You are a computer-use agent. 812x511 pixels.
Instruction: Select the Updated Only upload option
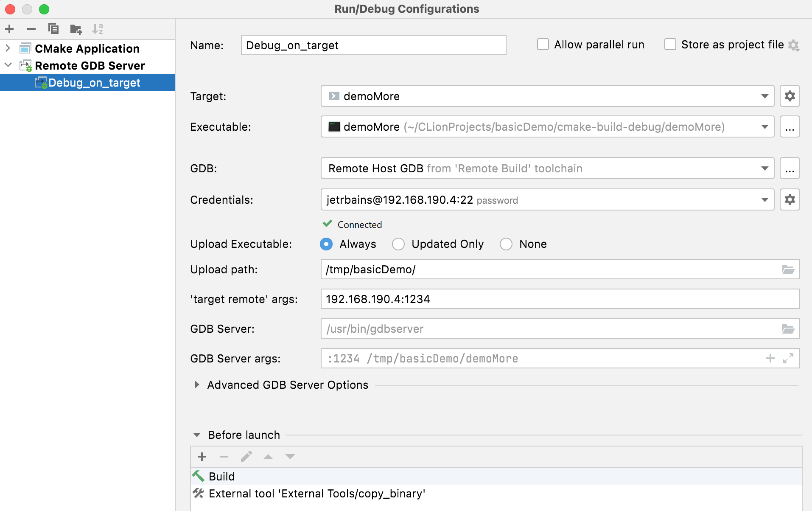[398, 244]
